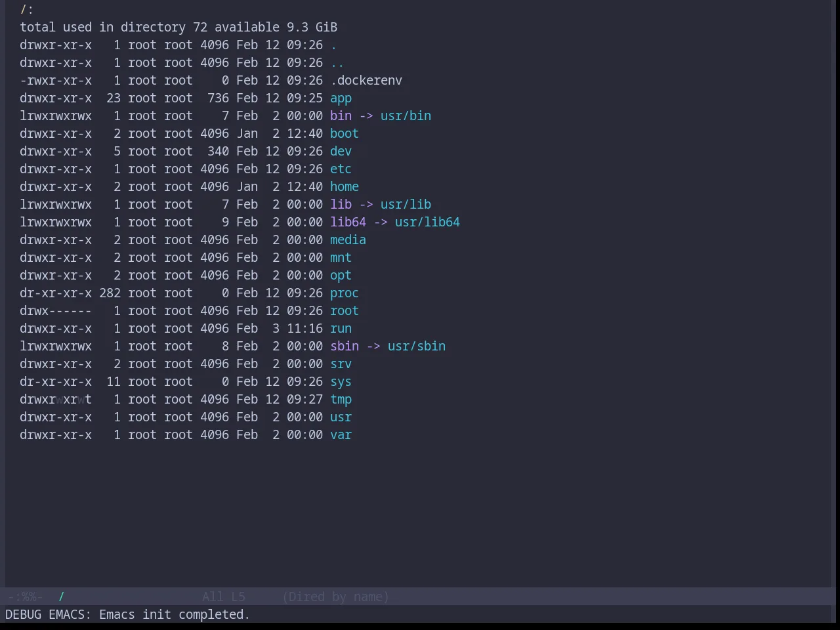The width and height of the screenshot is (840, 630).
Task: Click time 09:25 in app row
Action: pyautogui.click(x=304, y=98)
